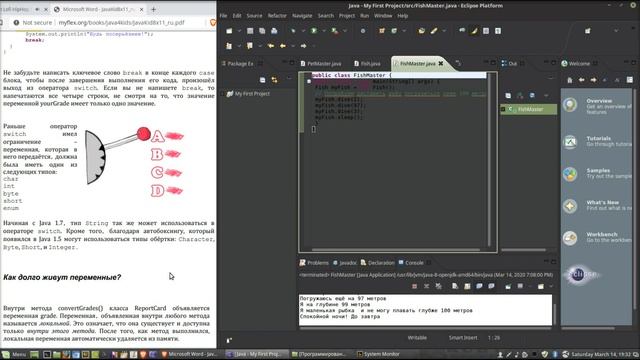Image resolution: width=640 pixels, height=360 pixels.
Task: Open the Console view dropdown arrow
Action: click(x=551, y=287)
